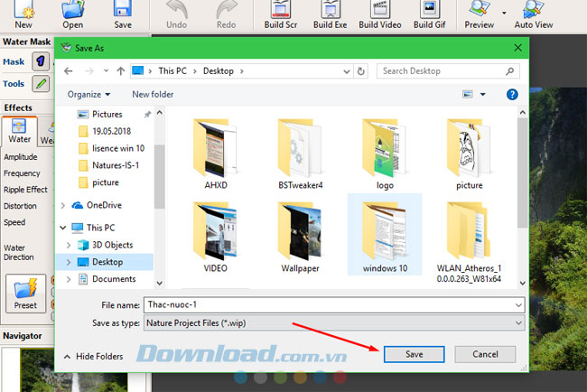Go back using the Back arrow
The image size is (587, 392).
[x=68, y=70]
